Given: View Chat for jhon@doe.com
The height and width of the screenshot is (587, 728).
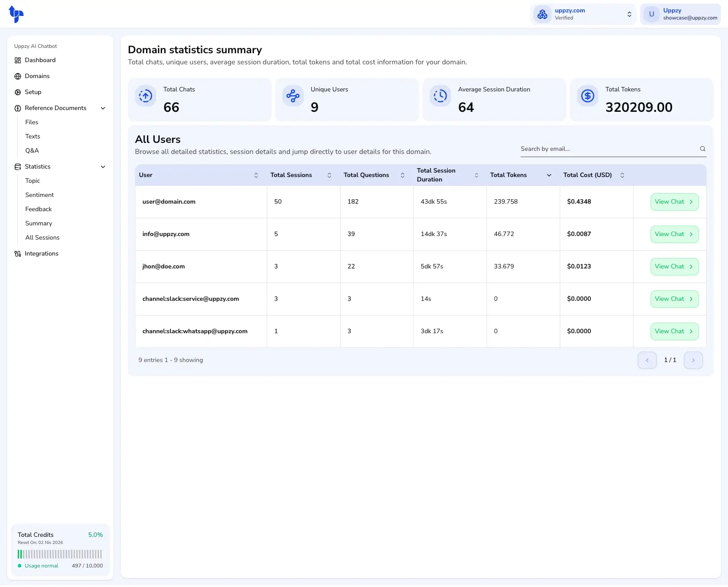Looking at the screenshot, I should [x=674, y=267].
